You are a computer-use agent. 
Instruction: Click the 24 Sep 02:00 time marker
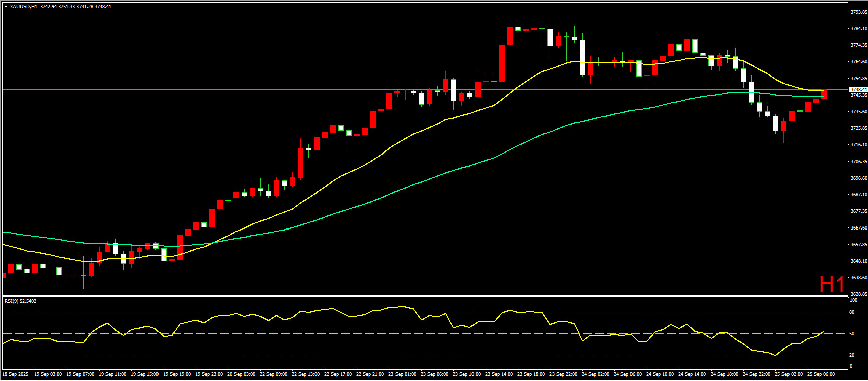[595, 374]
